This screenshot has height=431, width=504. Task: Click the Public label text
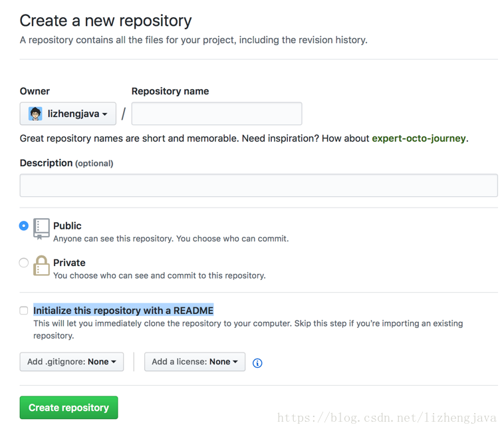click(x=67, y=225)
